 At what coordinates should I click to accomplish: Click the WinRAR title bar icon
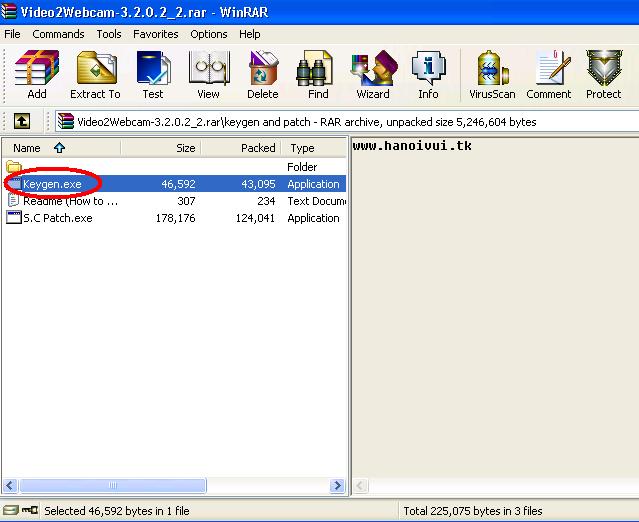[9, 11]
